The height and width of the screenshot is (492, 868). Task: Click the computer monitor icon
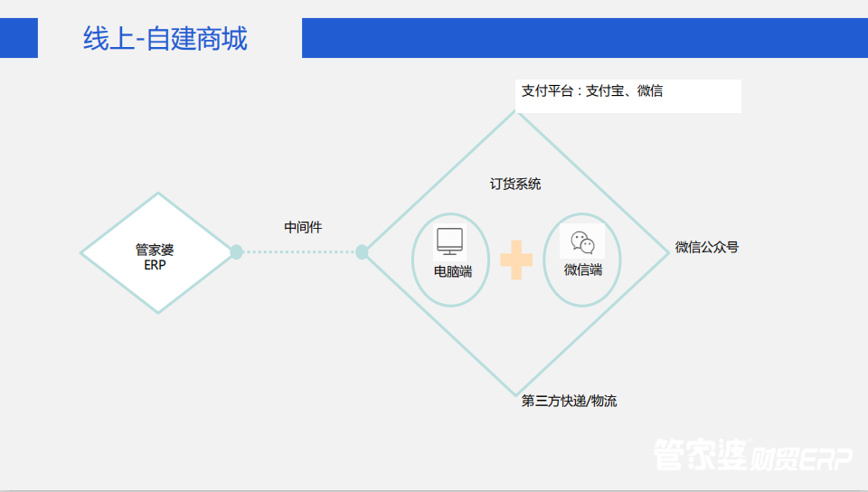(449, 241)
